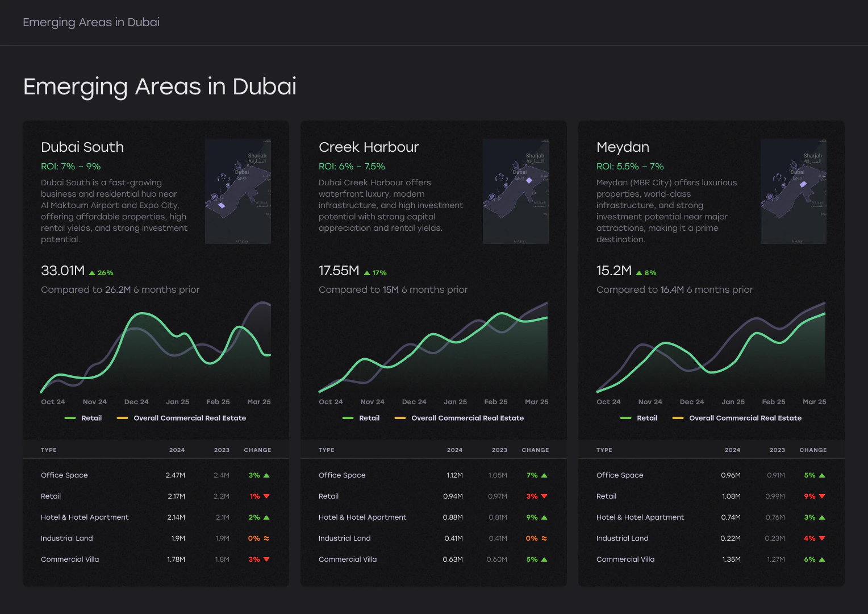Click the green up arrow beside 8%
Viewport: 868px width, 614px height.
pos(639,273)
